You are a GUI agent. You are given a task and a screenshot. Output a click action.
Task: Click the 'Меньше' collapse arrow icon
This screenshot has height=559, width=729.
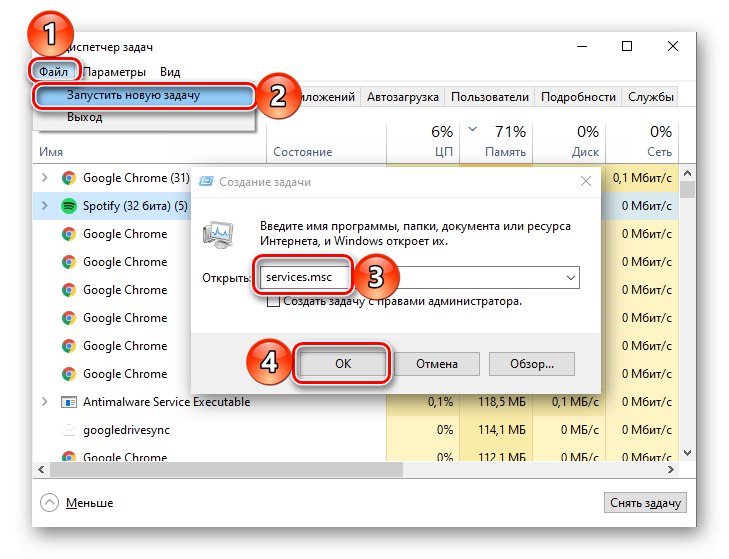[x=50, y=502]
